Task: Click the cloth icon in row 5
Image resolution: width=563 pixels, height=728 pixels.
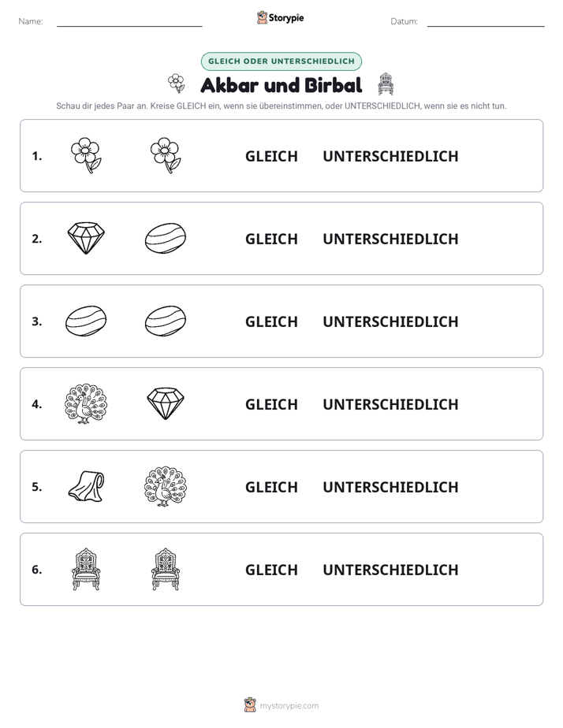Action: [86, 486]
